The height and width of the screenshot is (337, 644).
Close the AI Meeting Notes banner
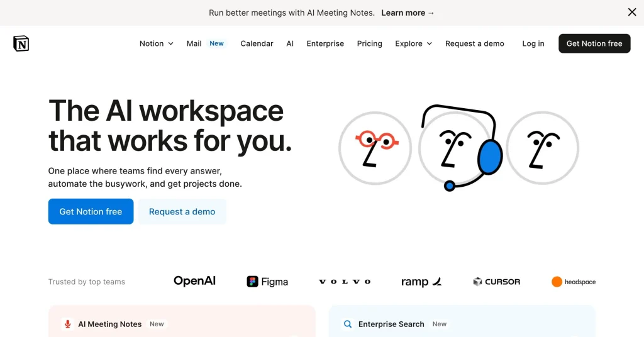coord(631,13)
